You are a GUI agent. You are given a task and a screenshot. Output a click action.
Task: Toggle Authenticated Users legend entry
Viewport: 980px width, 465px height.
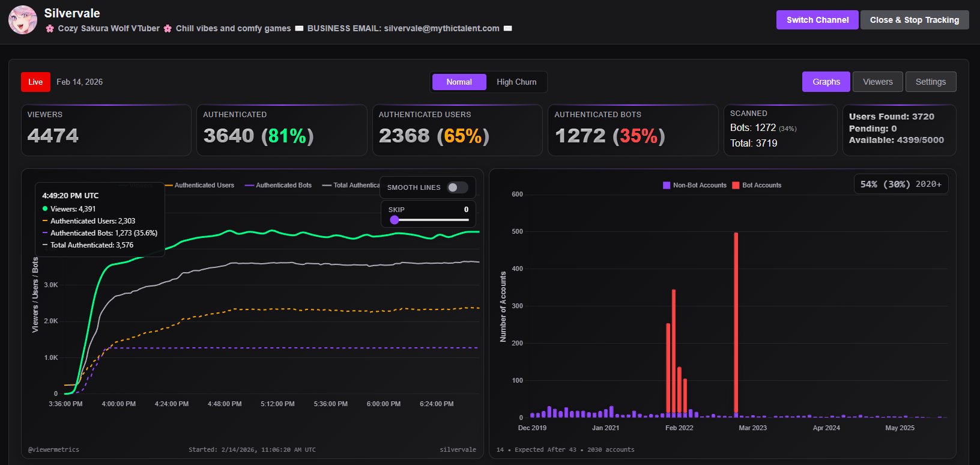[x=200, y=185]
